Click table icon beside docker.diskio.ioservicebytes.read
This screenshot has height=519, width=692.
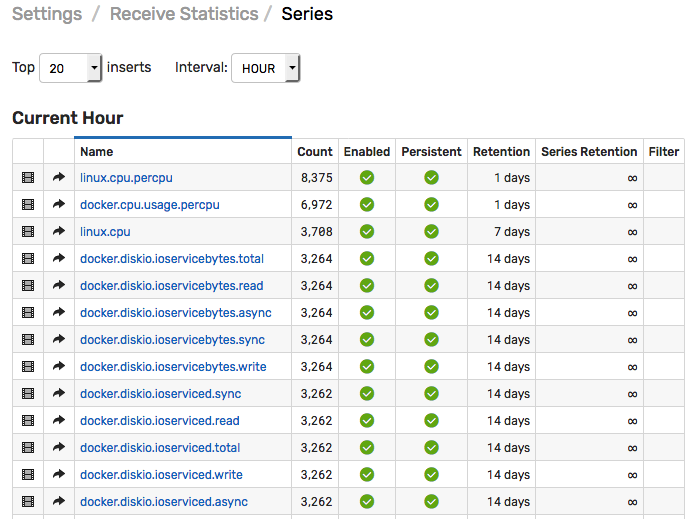28,286
